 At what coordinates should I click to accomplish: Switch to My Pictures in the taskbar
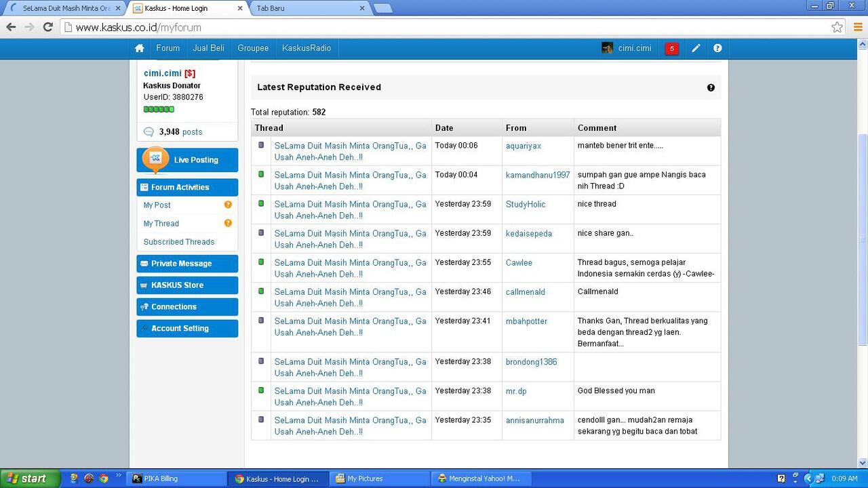380,479
